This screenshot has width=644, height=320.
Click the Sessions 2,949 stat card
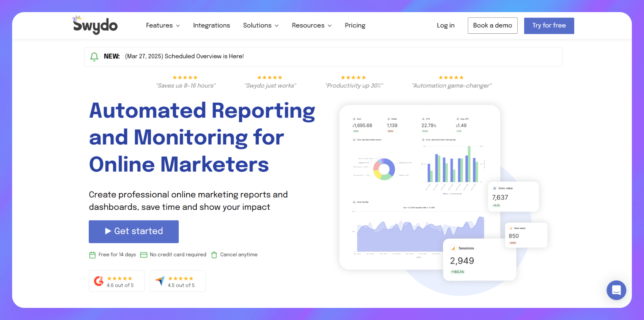[x=479, y=260]
